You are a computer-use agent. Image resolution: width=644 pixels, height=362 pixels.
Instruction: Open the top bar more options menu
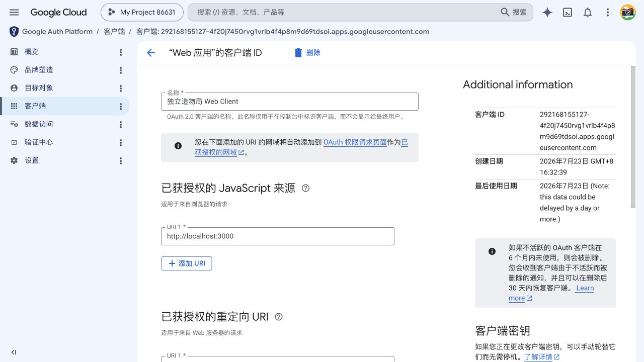(x=608, y=13)
